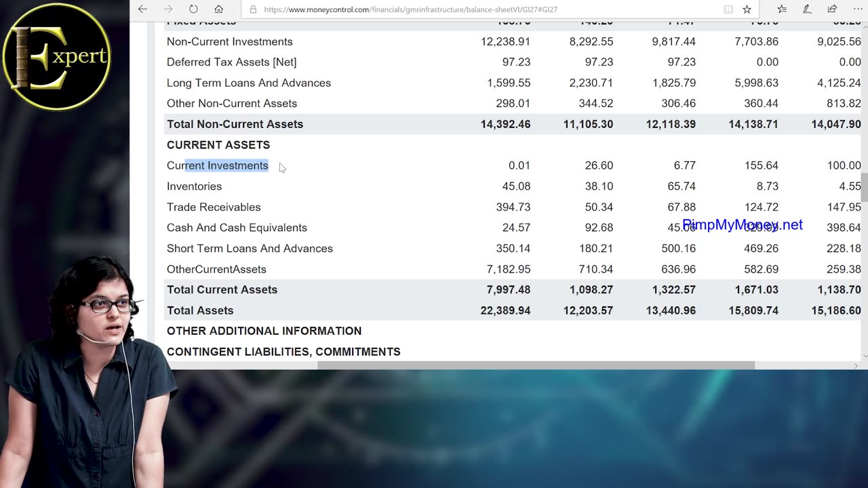Screen dimensions: 868x488
Task: Click the Total Current Assets label
Action: (x=222, y=289)
